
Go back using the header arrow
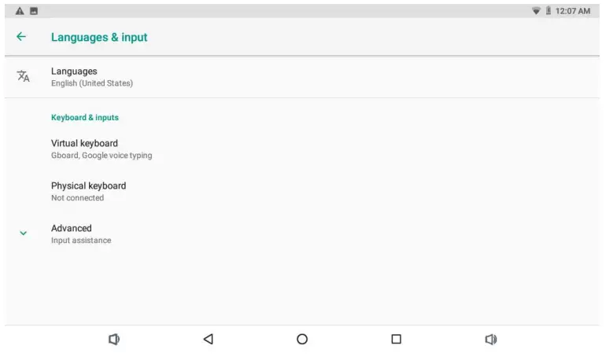click(21, 37)
